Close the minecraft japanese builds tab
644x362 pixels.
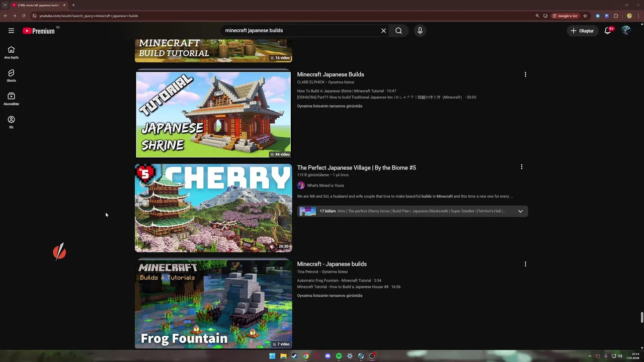tap(64, 5)
